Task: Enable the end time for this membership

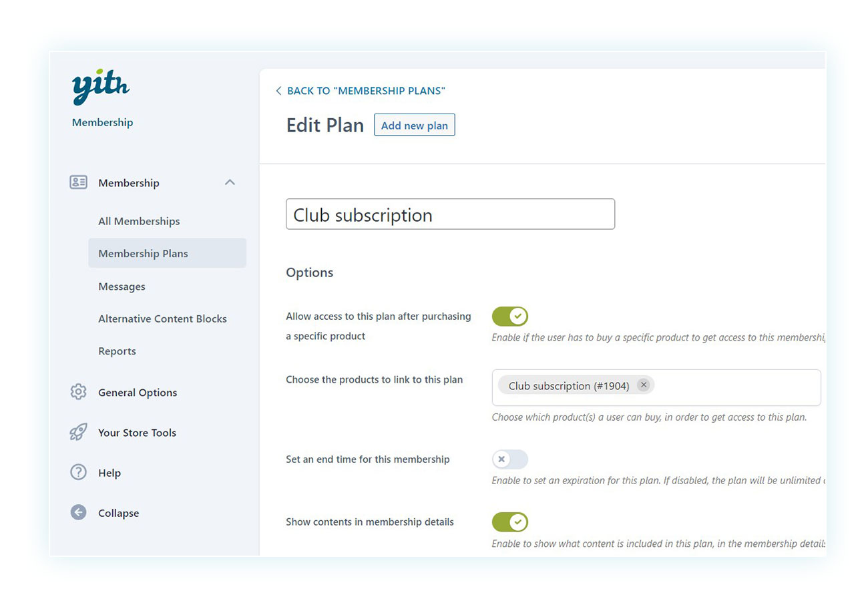Action: (510, 459)
